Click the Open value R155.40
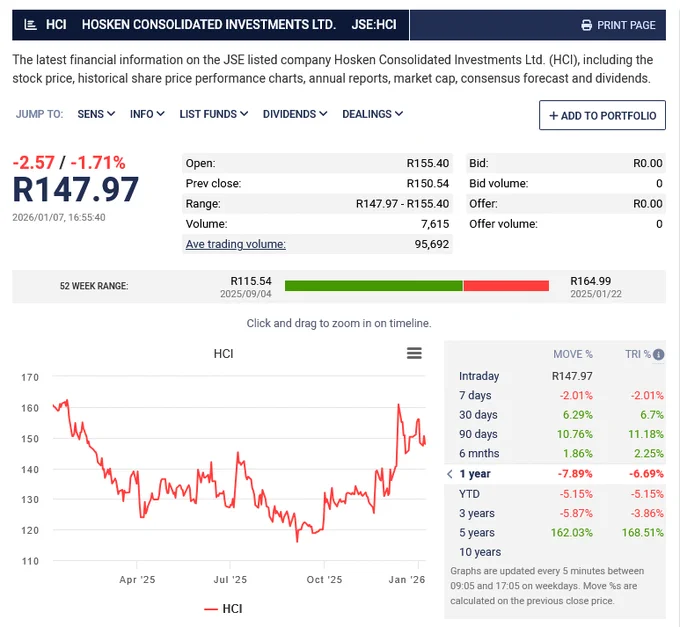The height and width of the screenshot is (627, 680). coord(428,163)
